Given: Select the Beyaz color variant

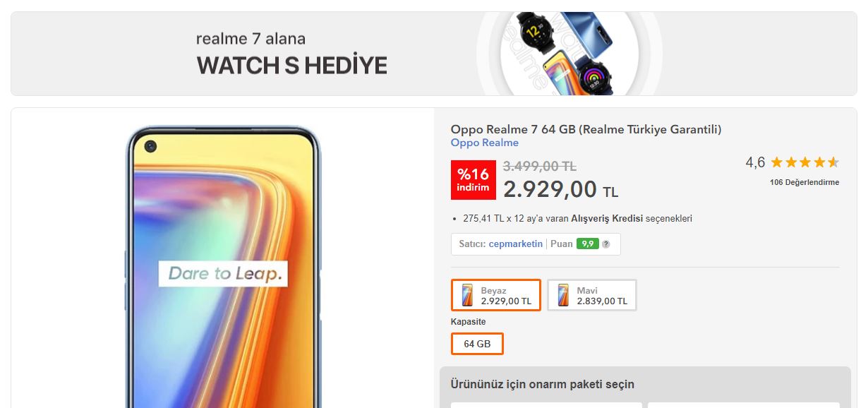Looking at the screenshot, I should pos(496,295).
